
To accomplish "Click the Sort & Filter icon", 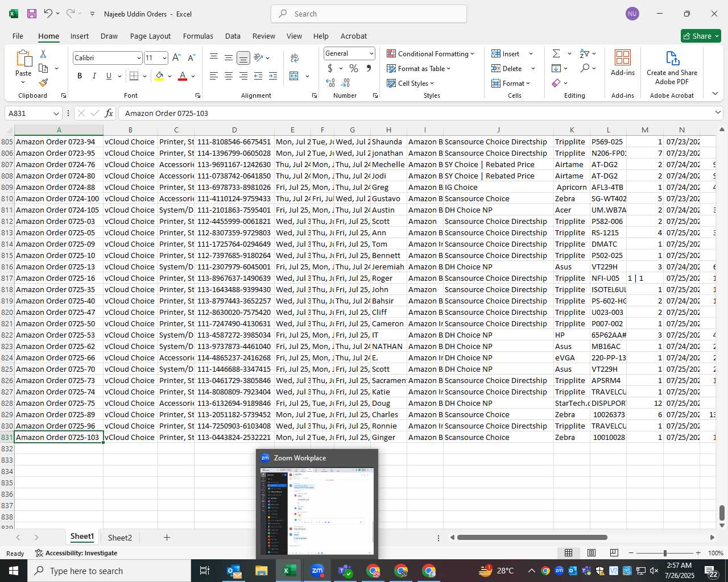I will (584, 53).
